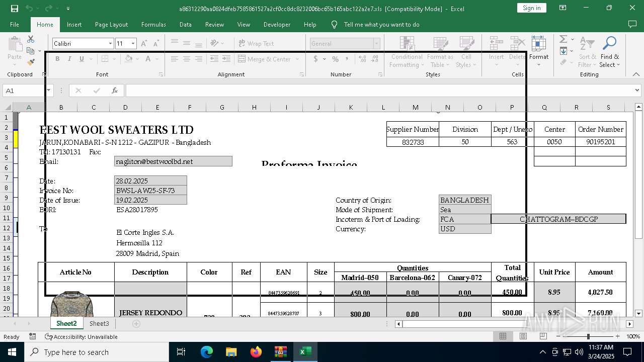Screen dimensions: 644x362
Task: Click the Format Painter brush icon
Action: click(31, 62)
